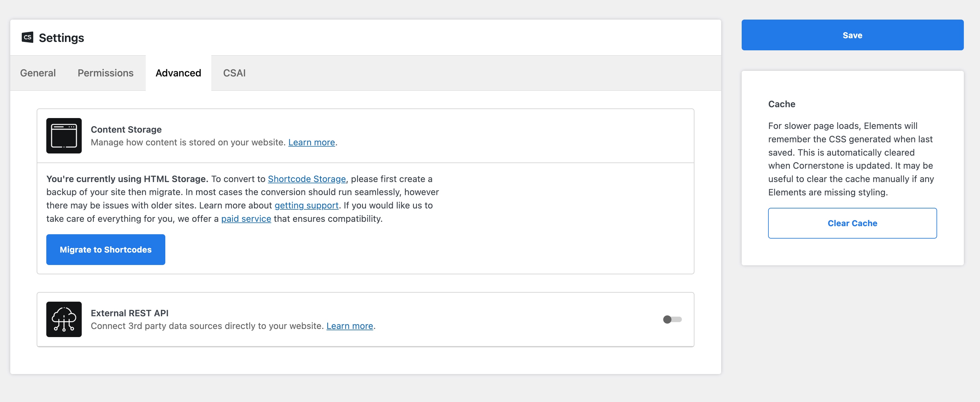Visit the paid service link
Image resolution: width=980 pixels, height=402 pixels.
(x=246, y=219)
